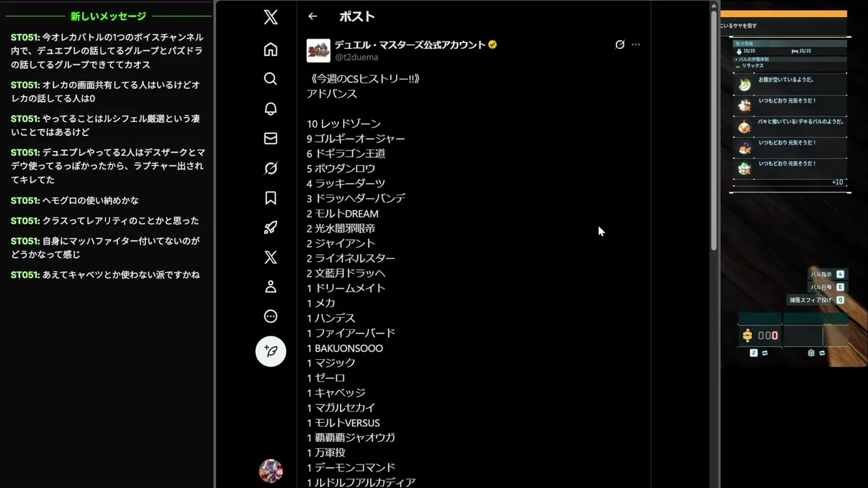Viewport: 868px width, 488px height.
Task: Open Grok from the X sidebar
Action: pyautogui.click(x=271, y=168)
